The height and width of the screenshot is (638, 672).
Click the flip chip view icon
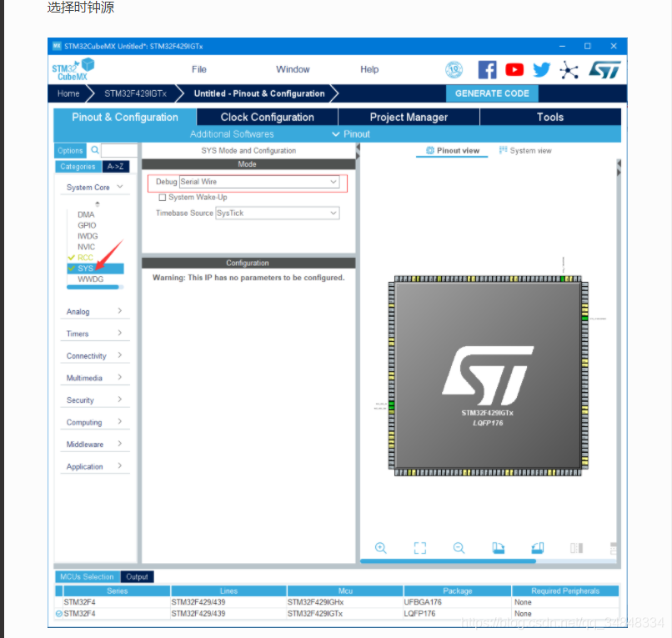tap(576, 548)
